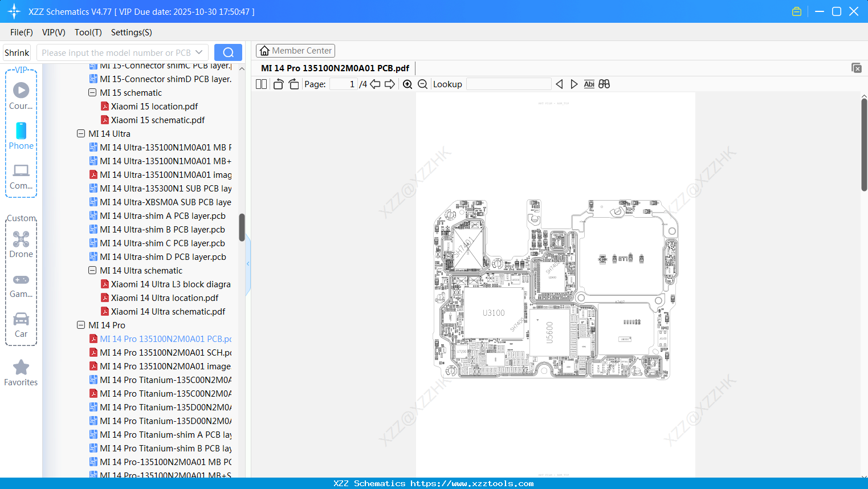Click the Shrink button
This screenshot has height=489, width=868.
17,52
